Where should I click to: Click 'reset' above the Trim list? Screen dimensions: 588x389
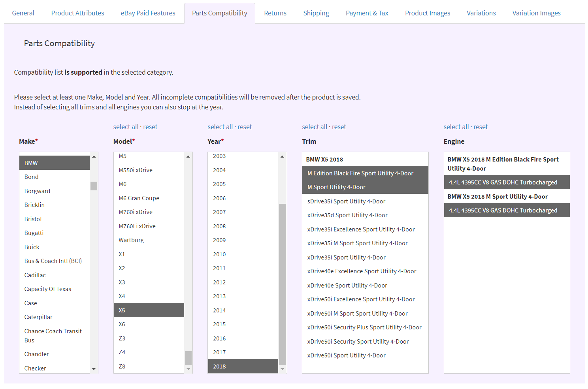tap(339, 127)
